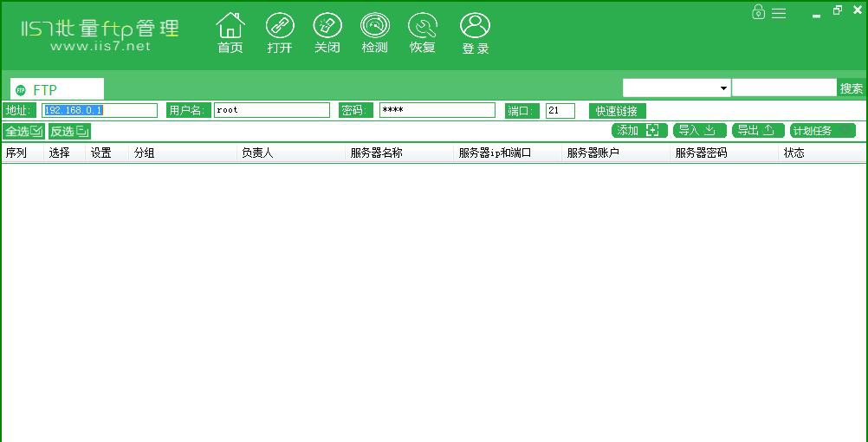This screenshot has height=442, width=868.
Task: Click the 搜索 search button
Action: (852, 88)
